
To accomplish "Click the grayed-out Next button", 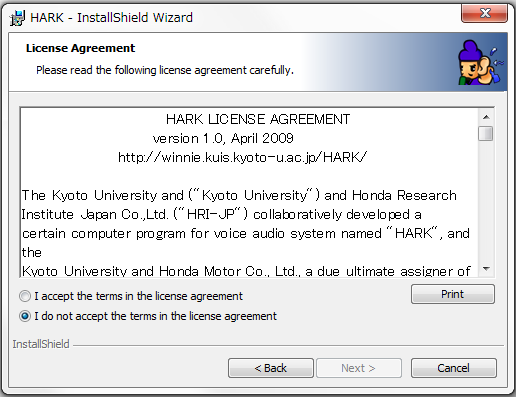I will pos(359,368).
